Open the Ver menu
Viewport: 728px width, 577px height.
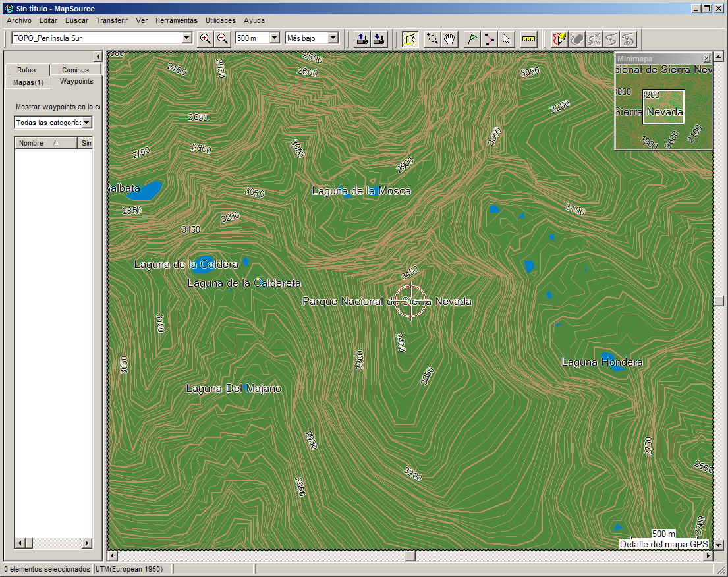coord(142,20)
